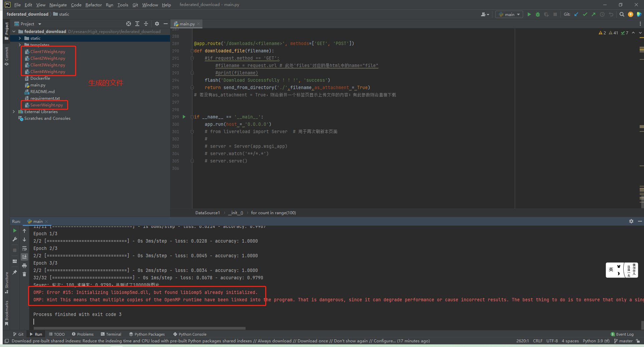Viewport: 644px width, 347px height.
Task: Expand the templates folder
Action: pyautogui.click(x=20, y=45)
